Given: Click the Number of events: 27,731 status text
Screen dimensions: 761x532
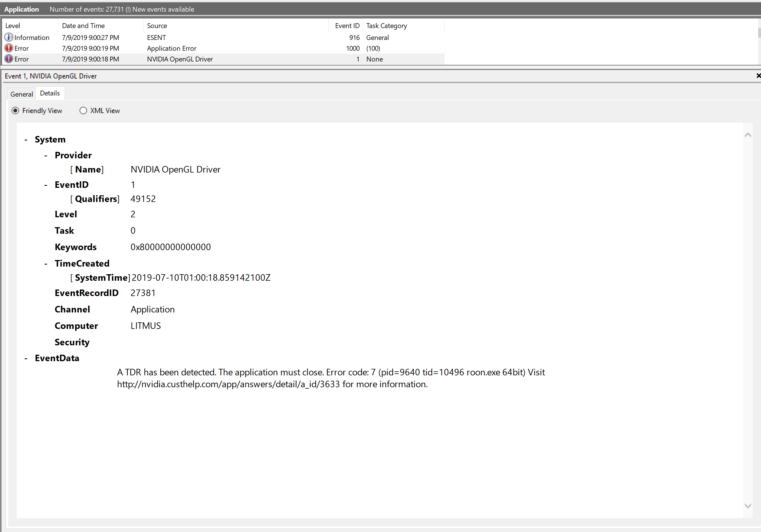Looking at the screenshot, I should point(122,9).
